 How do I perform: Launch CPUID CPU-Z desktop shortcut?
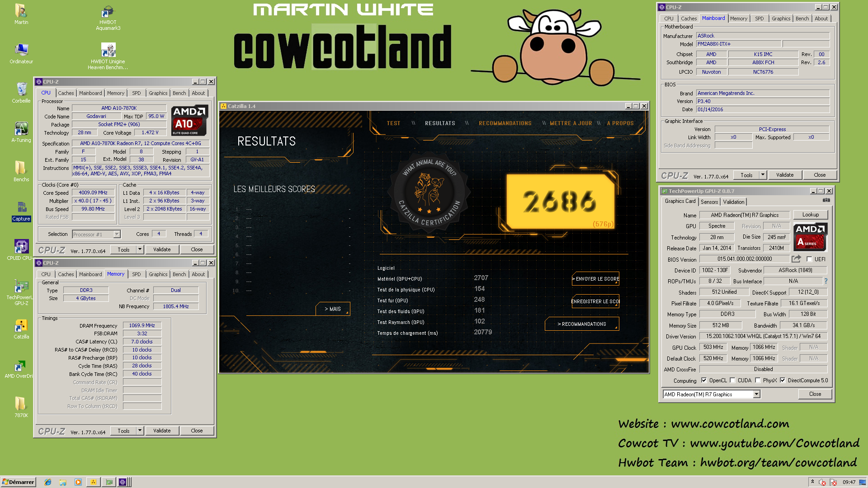pyautogui.click(x=21, y=250)
